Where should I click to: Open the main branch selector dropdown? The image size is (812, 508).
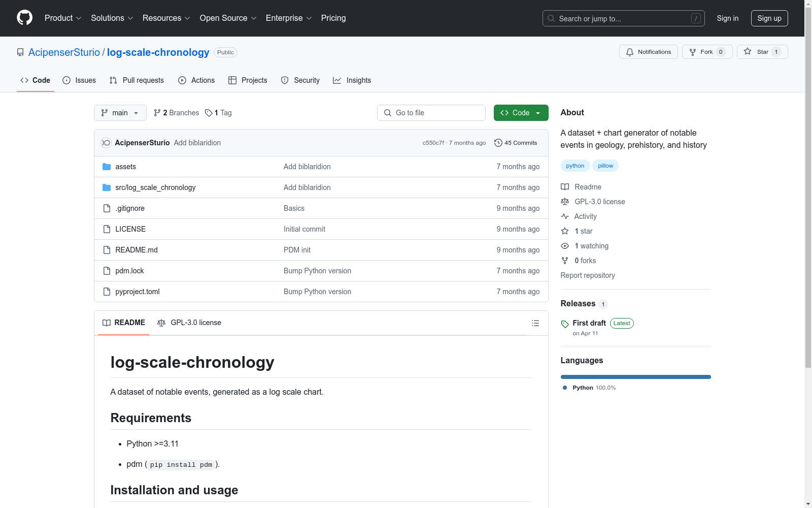[x=120, y=113]
